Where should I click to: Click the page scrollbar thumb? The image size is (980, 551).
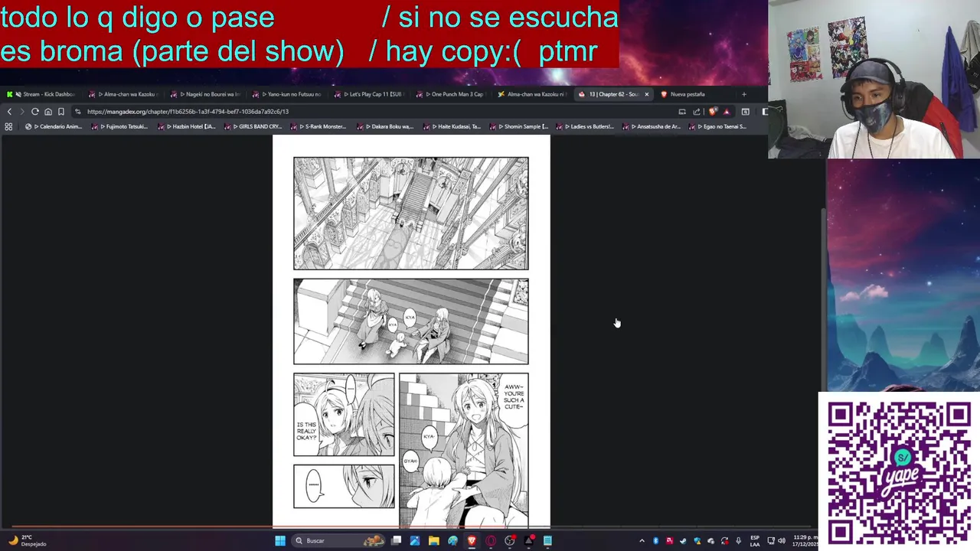tap(824, 298)
